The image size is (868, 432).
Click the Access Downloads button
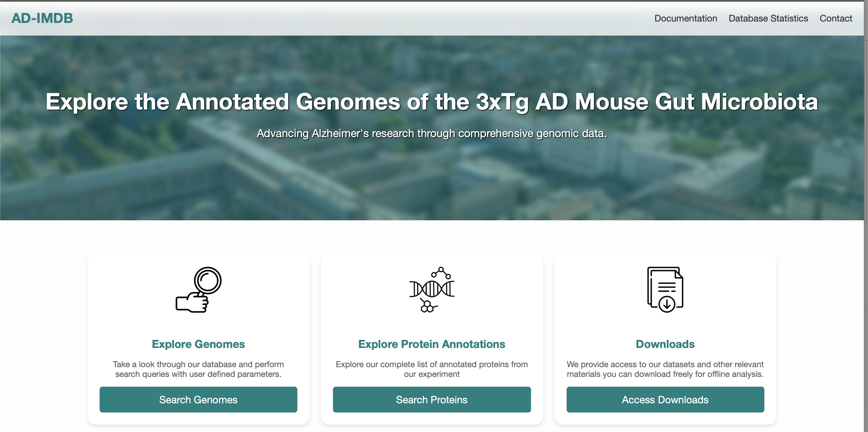(665, 400)
